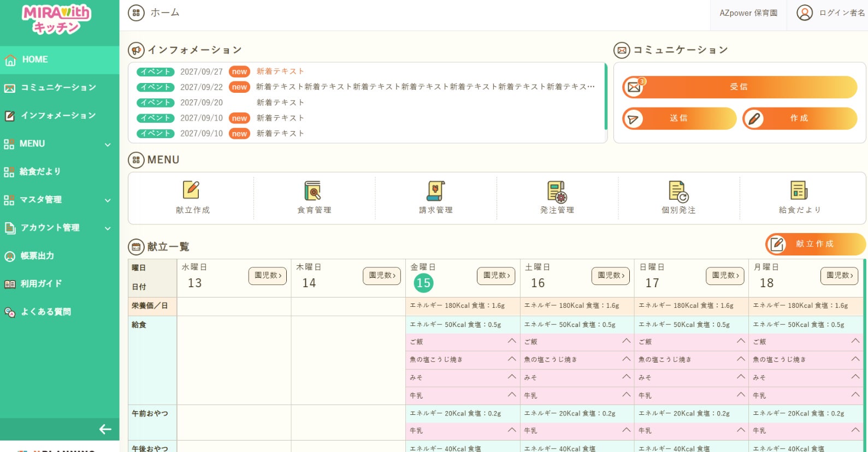Open インフォメーション in the sidebar
868x452 pixels.
pyautogui.click(x=60, y=116)
